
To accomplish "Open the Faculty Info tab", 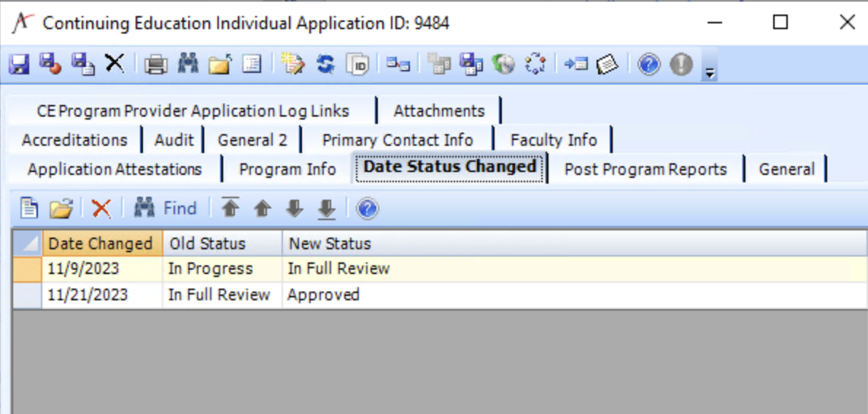I will [553, 140].
